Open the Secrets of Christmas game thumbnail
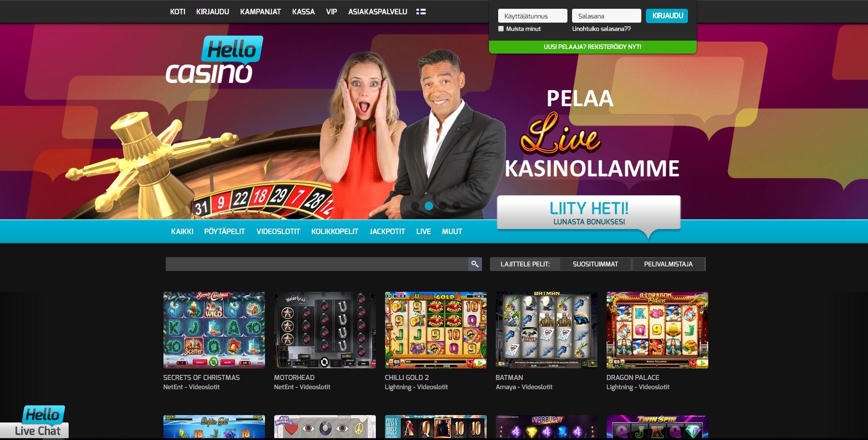The width and height of the screenshot is (868, 440). tap(214, 330)
